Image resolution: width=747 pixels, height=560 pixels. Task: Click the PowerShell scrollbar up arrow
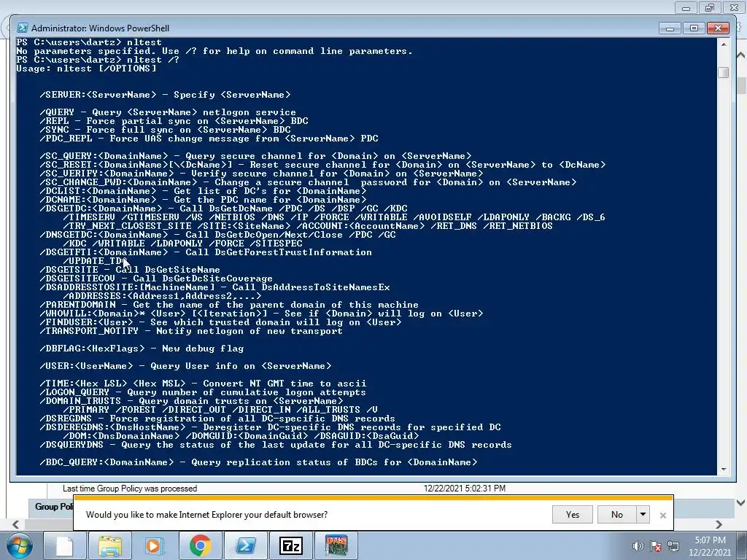tap(724, 44)
